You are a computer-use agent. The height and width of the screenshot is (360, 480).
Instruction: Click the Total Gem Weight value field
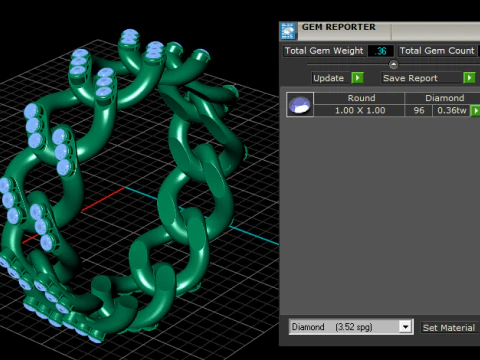point(381,51)
